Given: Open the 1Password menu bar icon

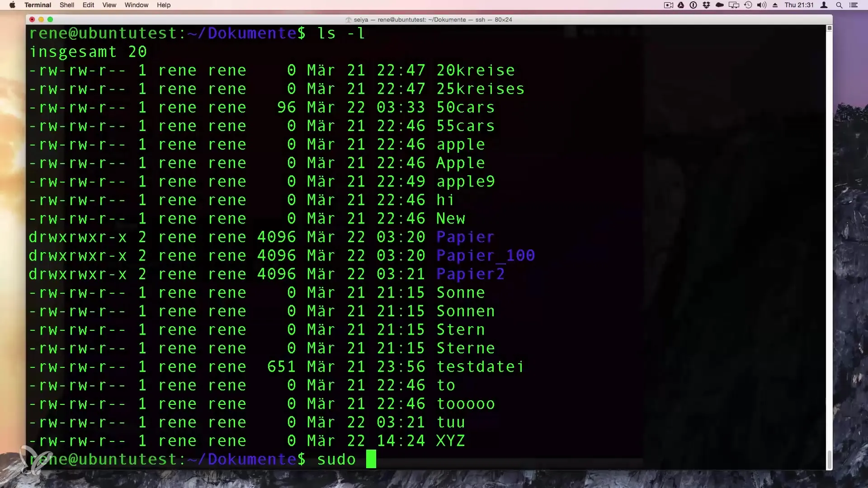Looking at the screenshot, I should [693, 5].
